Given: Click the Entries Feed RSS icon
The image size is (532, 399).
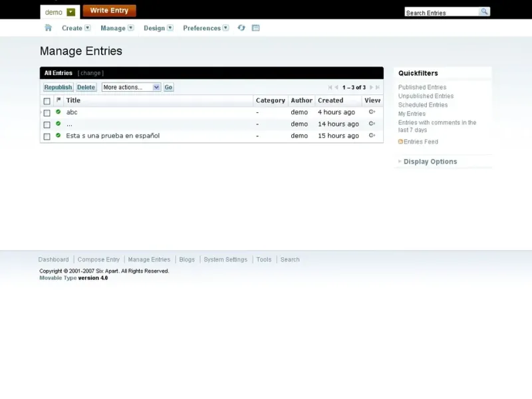Looking at the screenshot, I should 400,142.
